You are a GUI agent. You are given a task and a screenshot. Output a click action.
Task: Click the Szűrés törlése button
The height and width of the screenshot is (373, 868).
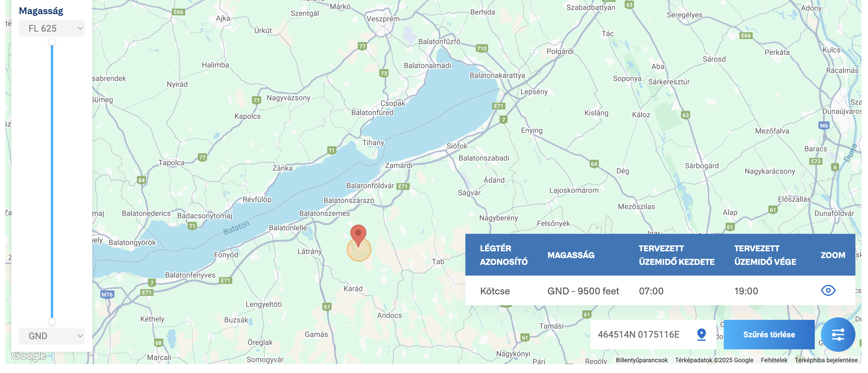[769, 334]
